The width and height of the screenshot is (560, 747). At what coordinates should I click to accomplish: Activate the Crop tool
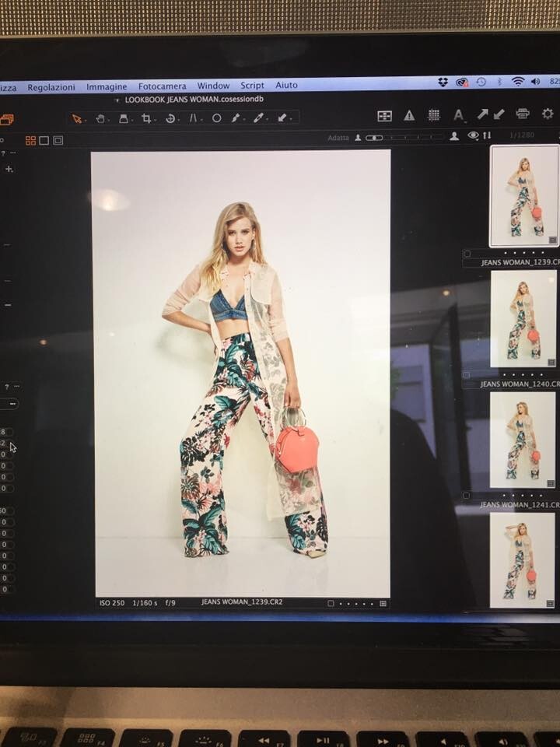click(x=146, y=118)
